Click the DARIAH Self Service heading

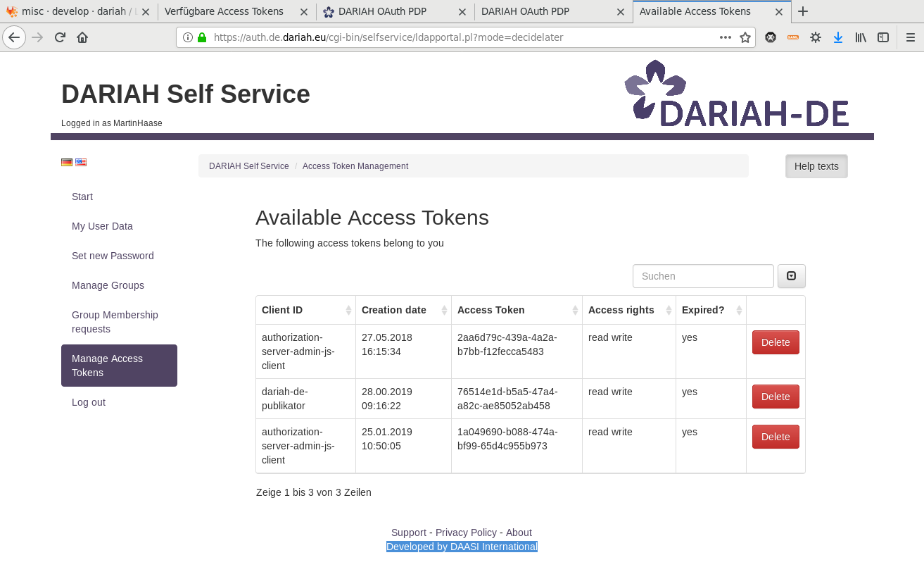[186, 94]
